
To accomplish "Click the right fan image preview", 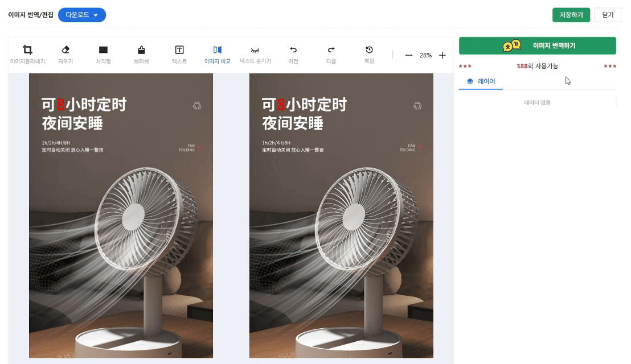I will (x=341, y=216).
